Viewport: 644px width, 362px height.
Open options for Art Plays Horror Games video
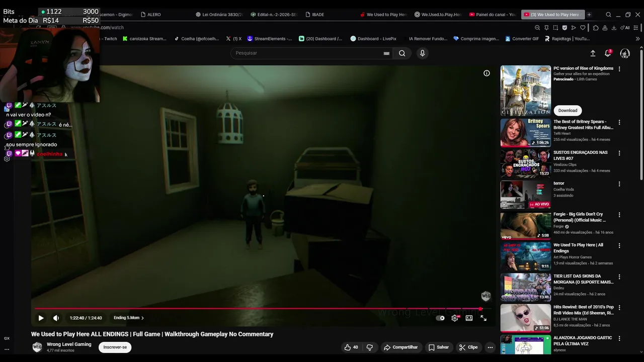pyautogui.click(x=619, y=246)
